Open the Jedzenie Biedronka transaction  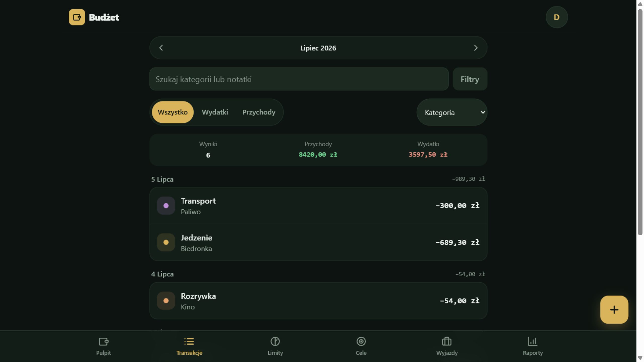tap(318, 242)
